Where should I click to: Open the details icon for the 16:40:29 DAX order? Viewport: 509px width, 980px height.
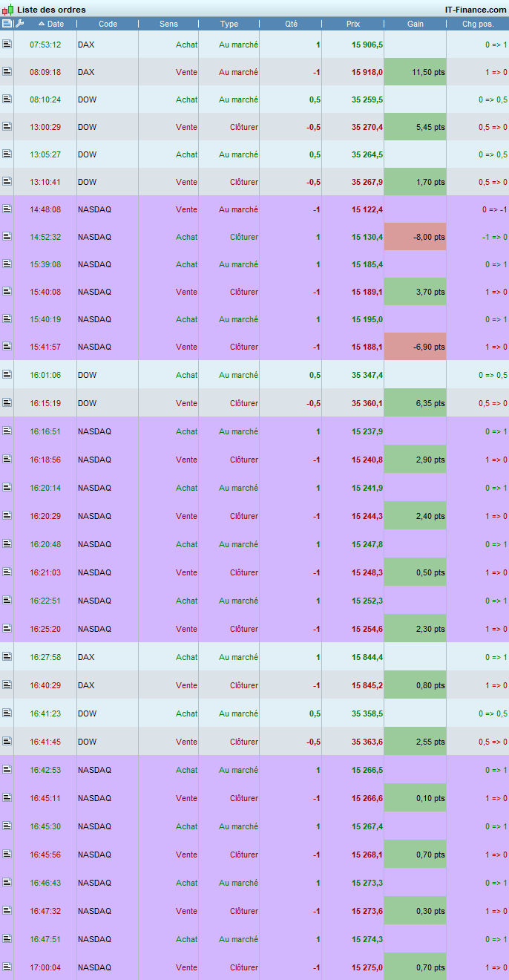click(x=7, y=685)
